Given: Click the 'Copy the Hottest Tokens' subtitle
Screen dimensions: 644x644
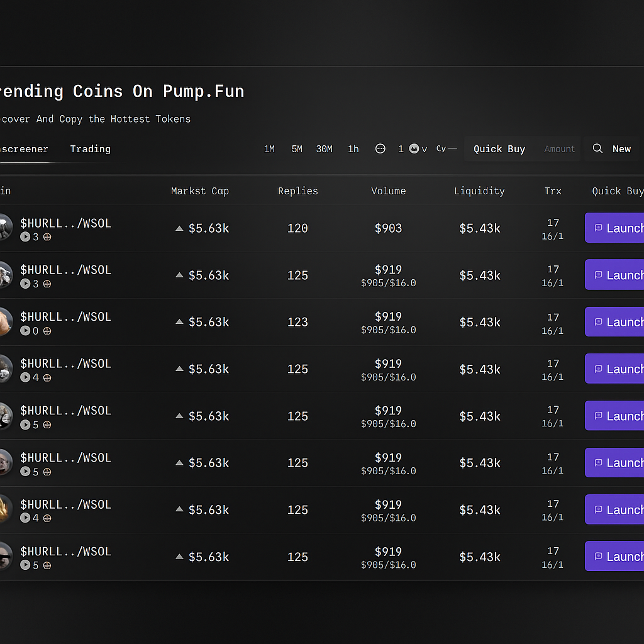Looking at the screenshot, I should 125,119.
